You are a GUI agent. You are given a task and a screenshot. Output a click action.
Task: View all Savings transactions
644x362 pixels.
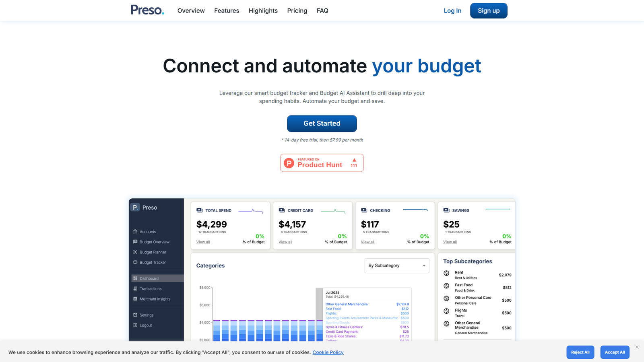[450, 242]
